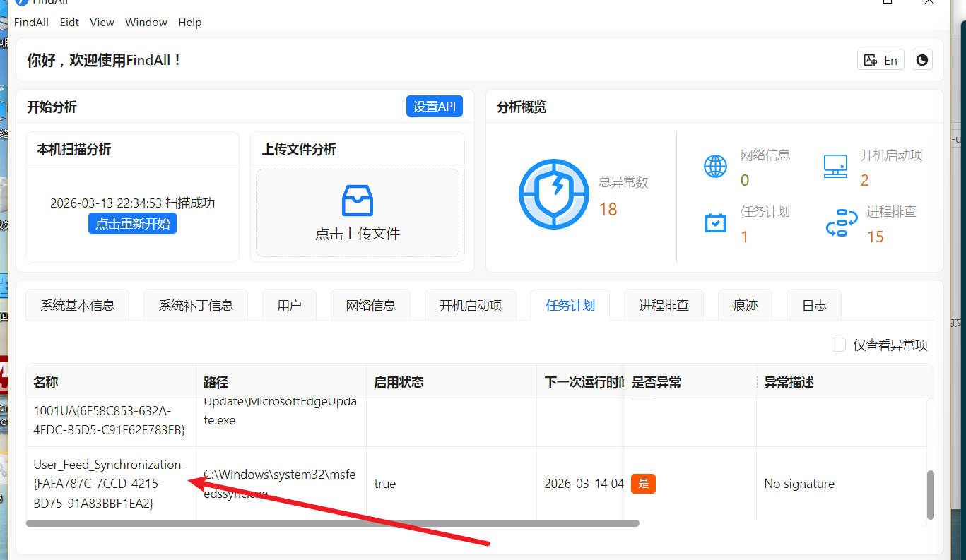Image resolution: width=966 pixels, height=560 pixels.
Task: Click the orange 是 anomaly tag
Action: [x=643, y=484]
